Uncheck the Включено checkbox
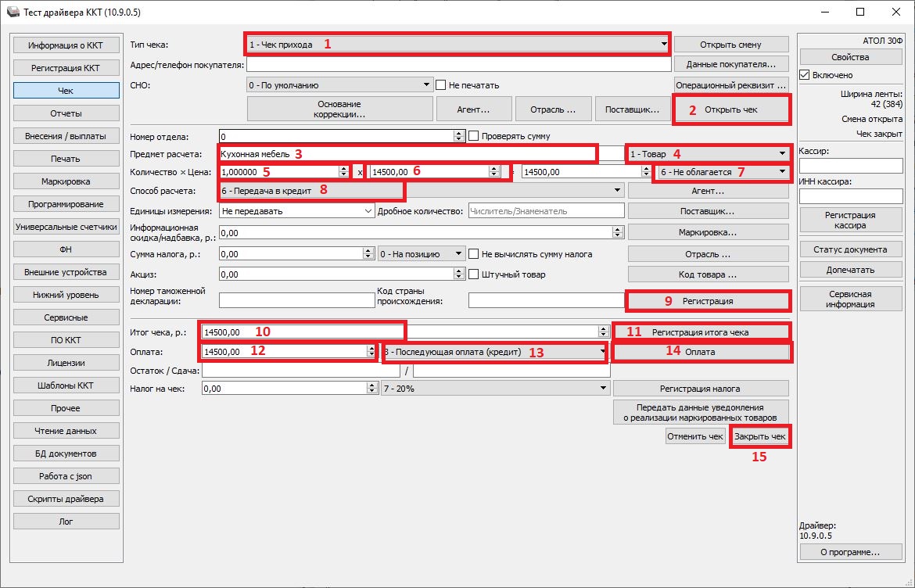Viewport: 915px width, 588px height. tap(805, 75)
